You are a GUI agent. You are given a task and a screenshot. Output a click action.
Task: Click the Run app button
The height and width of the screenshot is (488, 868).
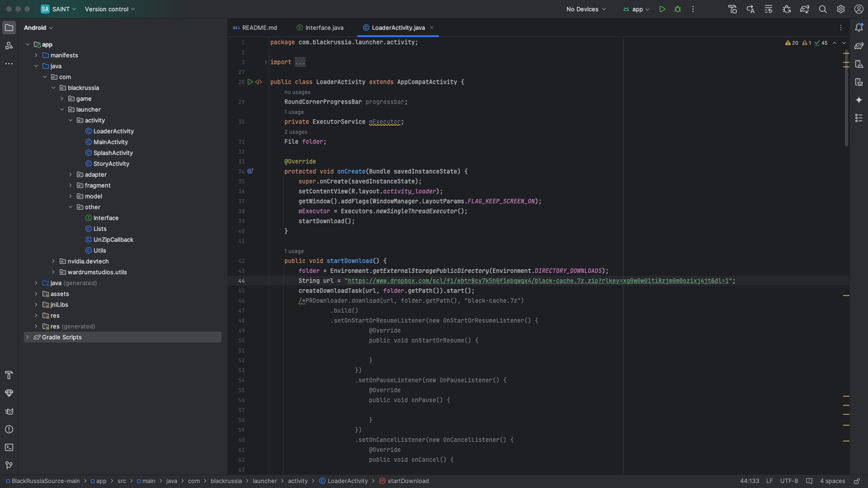[662, 9]
